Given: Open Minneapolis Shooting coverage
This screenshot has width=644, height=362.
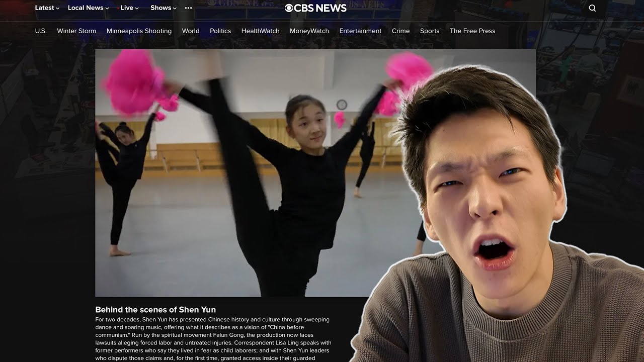Looking at the screenshot, I should (139, 31).
